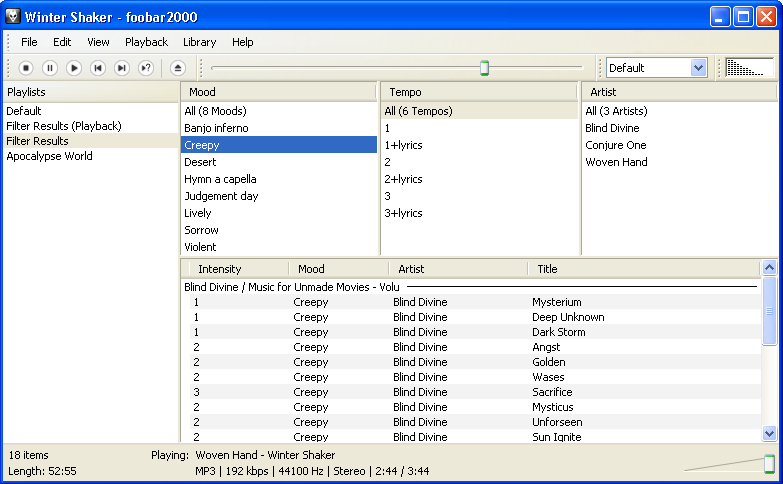Select the track Mysterium

click(x=475, y=302)
